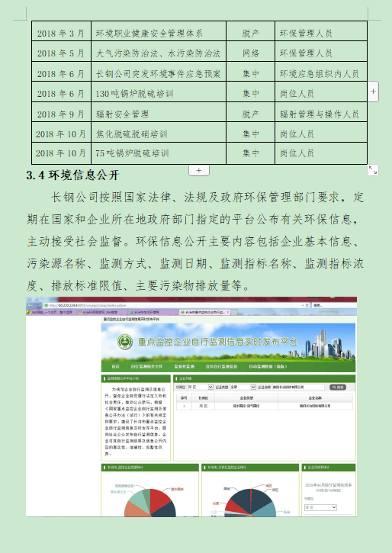
Task: Open the 首页 nav item in the embedded webpage
Action: (x=116, y=366)
